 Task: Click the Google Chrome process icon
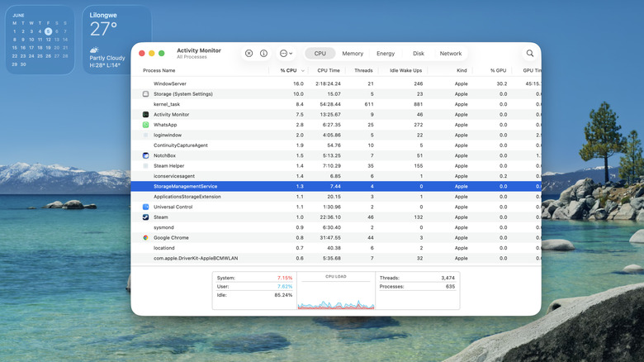point(145,238)
